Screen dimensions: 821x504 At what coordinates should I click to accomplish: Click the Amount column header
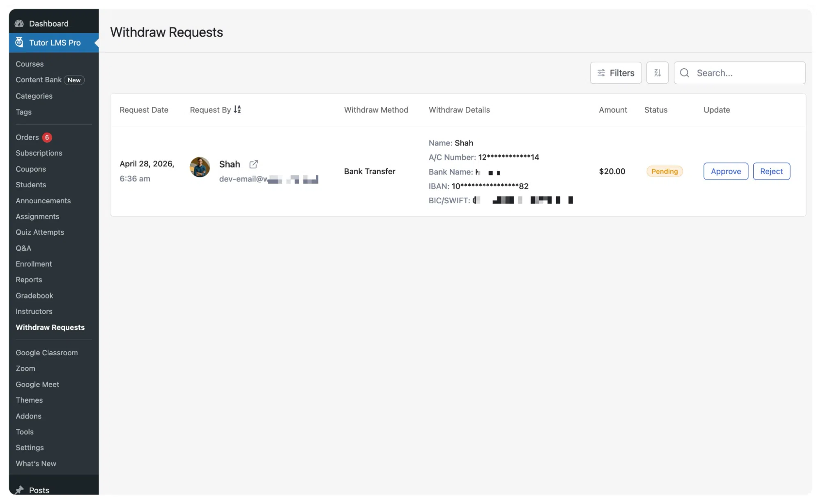613,110
